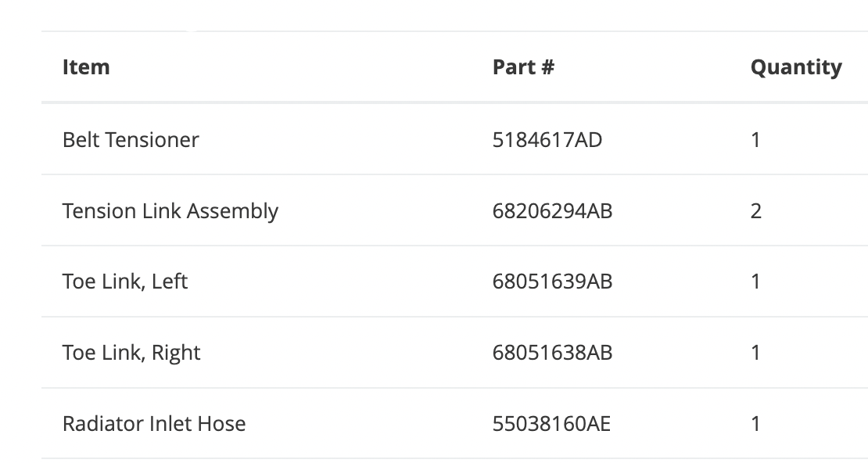Click the Part # column header
This screenshot has width=868, height=463.
click(523, 67)
